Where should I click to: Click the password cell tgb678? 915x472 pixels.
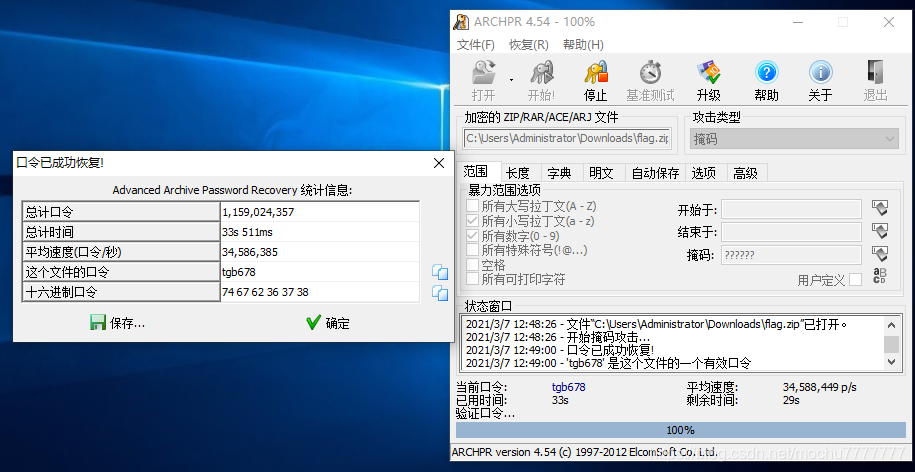320,272
